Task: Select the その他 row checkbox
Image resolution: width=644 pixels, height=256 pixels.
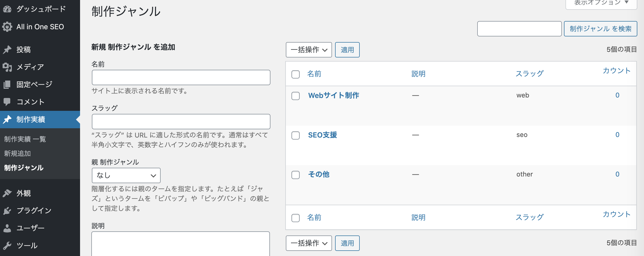Action: 296,175
